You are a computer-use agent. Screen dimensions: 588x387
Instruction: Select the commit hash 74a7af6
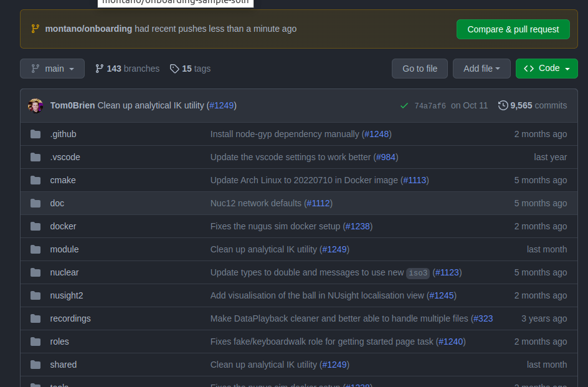[429, 105]
